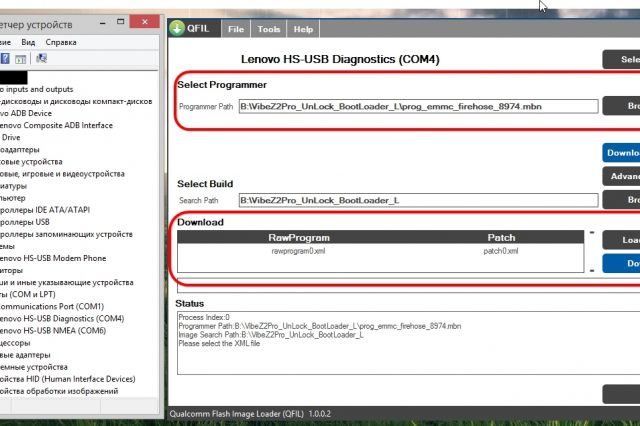This screenshot has height=426, width=640.
Task: Click the minus button at the table's bottom right
Action: coord(592,271)
